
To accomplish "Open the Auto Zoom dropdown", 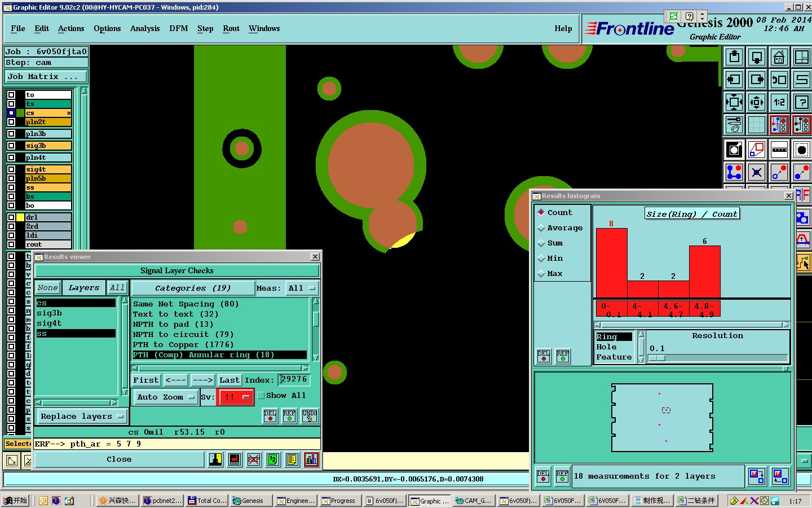I will click(166, 397).
